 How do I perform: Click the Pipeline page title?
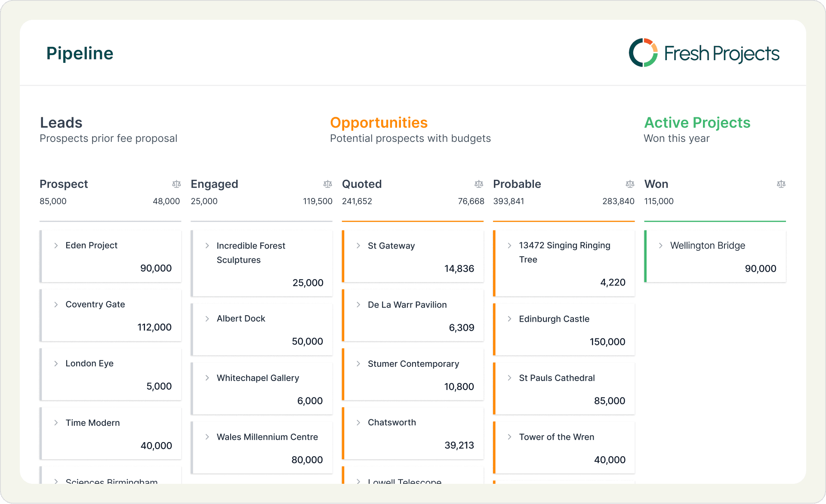click(x=80, y=53)
